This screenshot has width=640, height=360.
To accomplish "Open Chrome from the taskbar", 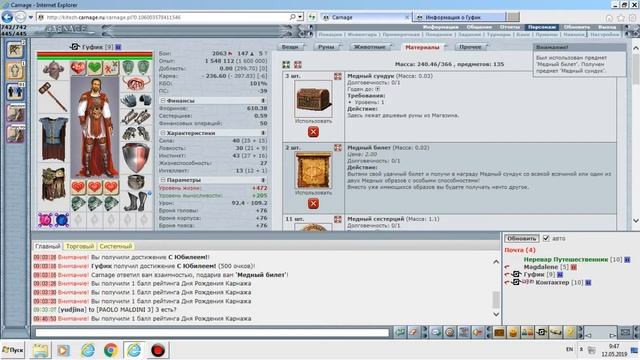I will (x=111, y=350).
